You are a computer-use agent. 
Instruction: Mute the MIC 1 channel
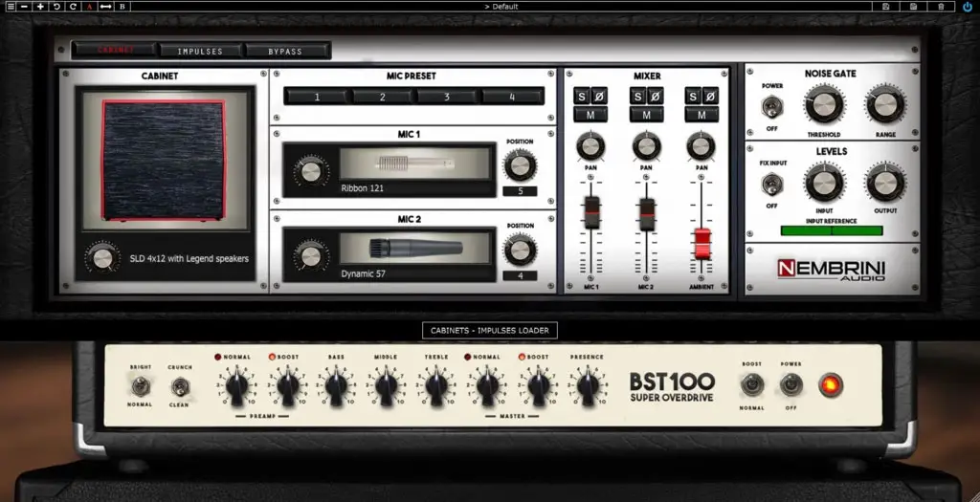(x=590, y=115)
